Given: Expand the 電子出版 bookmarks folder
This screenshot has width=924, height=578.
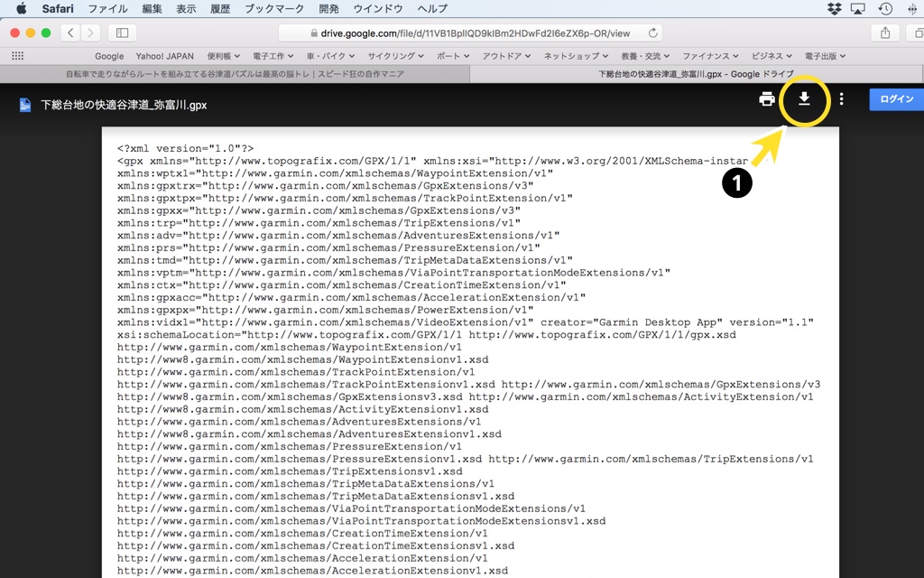Looking at the screenshot, I should 826,56.
